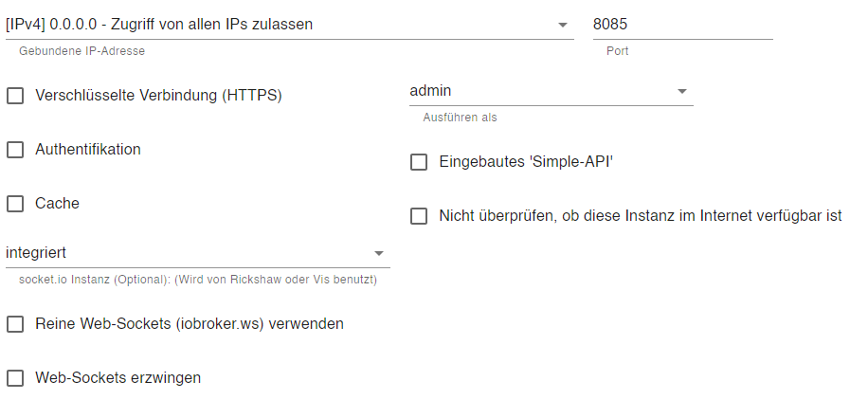Tick 'Nicht überprüfen, ob diese Instanz' checkbox
Image resolution: width=868 pixels, height=418 pixels.
pyautogui.click(x=419, y=216)
